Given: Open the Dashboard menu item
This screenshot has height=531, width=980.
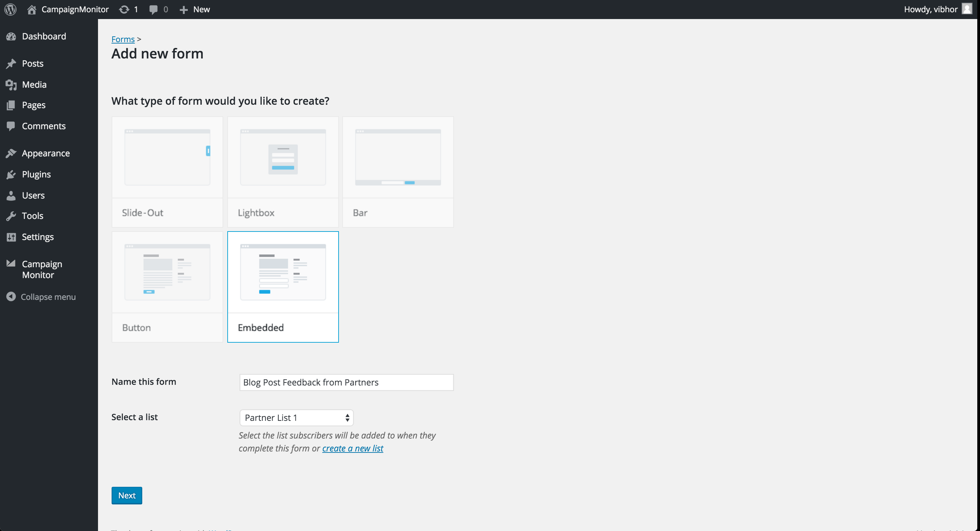Looking at the screenshot, I should [44, 36].
